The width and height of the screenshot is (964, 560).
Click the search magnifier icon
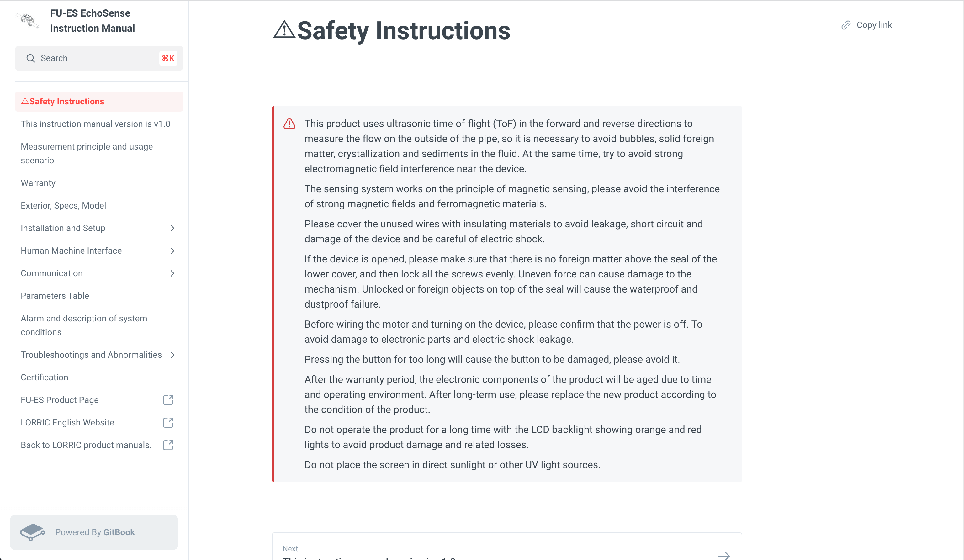[31, 59]
